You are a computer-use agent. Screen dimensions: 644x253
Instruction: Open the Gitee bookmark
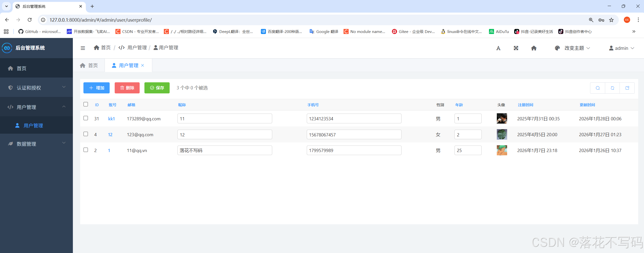(x=413, y=31)
